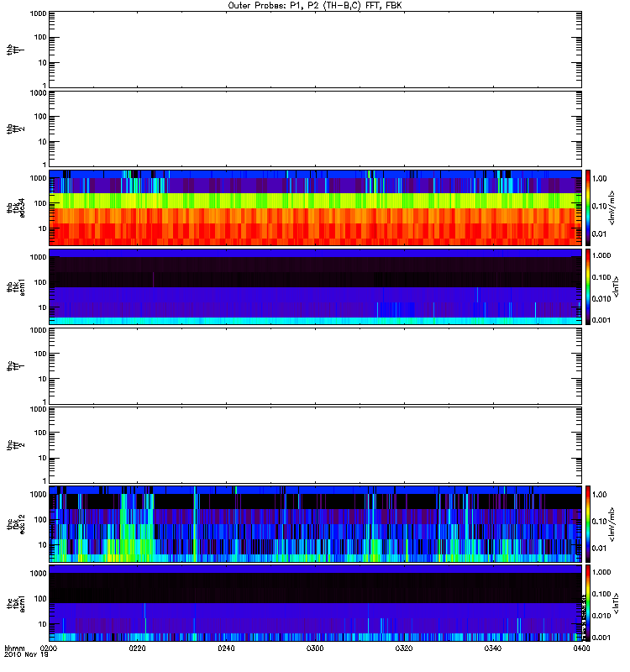The width and height of the screenshot is (630, 672).
Task: Click the thc fbk scm1 color scale bar
Action: pos(588,602)
